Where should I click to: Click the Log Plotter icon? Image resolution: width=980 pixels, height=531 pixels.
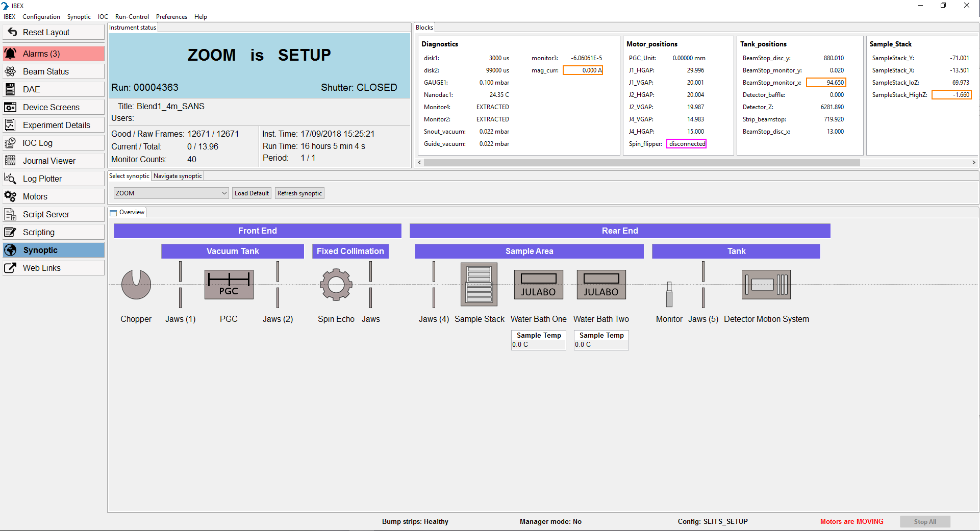click(10, 179)
